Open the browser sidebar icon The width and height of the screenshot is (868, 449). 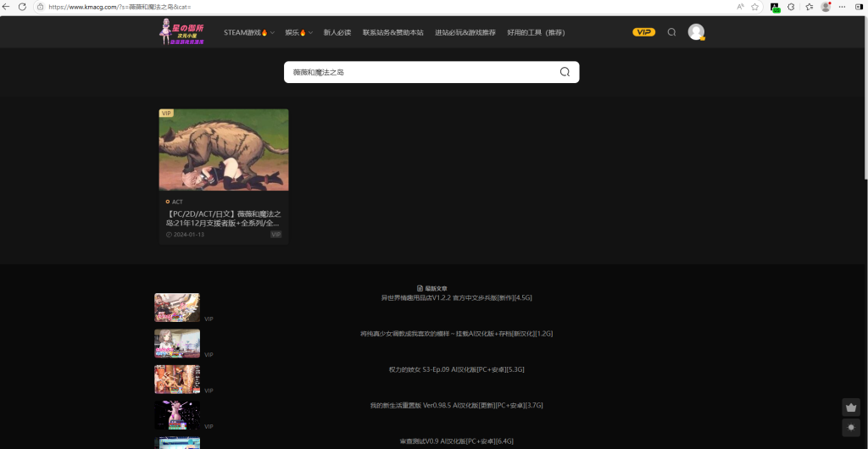click(860, 7)
